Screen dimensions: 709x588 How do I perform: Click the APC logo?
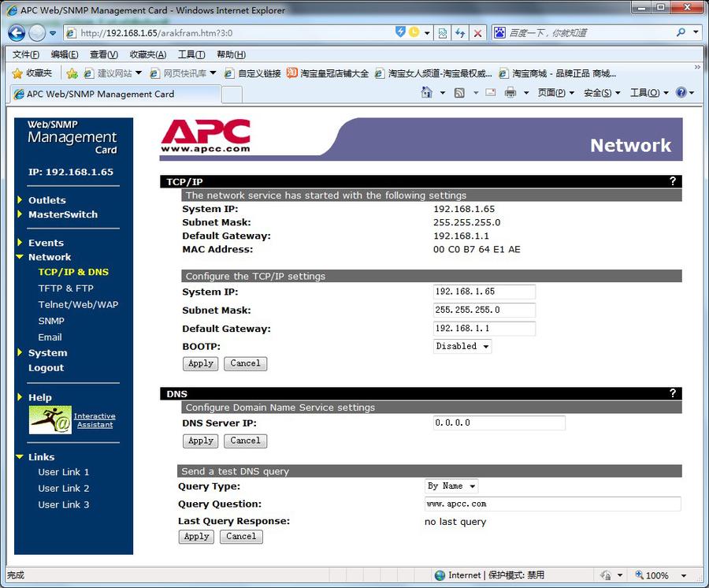206,136
